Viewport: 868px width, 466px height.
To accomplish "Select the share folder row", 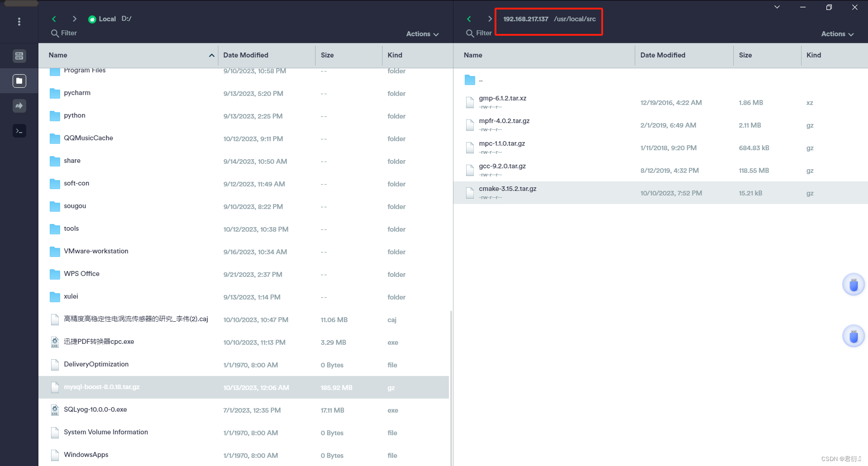I will pos(244,161).
